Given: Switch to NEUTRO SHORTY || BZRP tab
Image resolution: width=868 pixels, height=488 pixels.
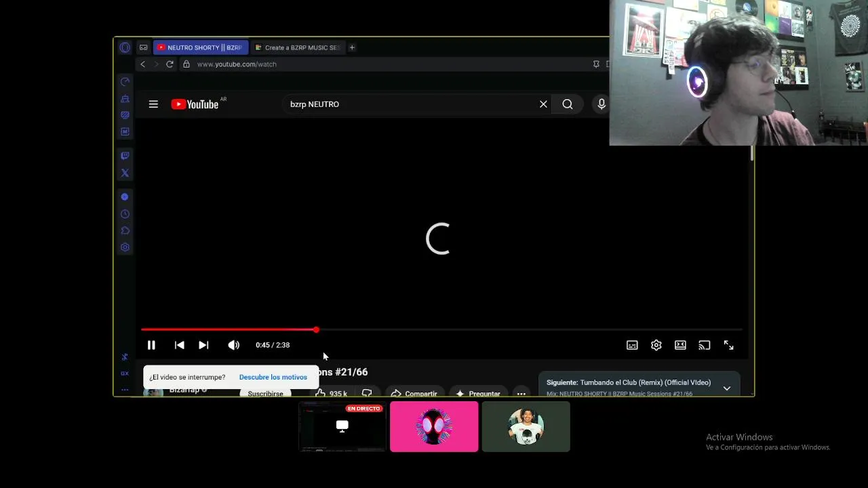Looking at the screenshot, I should 200,47.
